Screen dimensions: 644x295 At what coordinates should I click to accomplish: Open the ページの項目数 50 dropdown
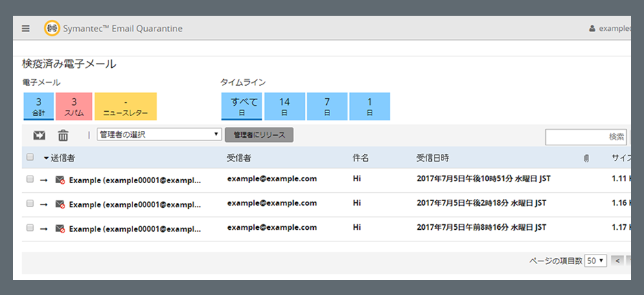(x=595, y=261)
